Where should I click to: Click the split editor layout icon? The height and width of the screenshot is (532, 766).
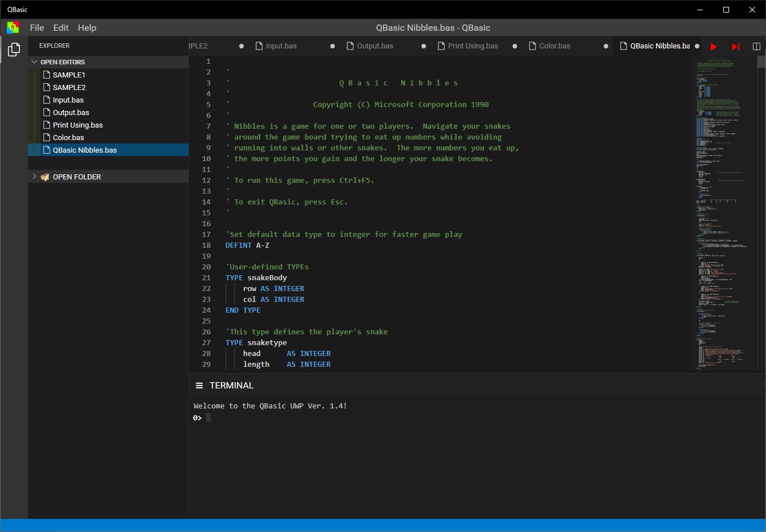(x=756, y=46)
